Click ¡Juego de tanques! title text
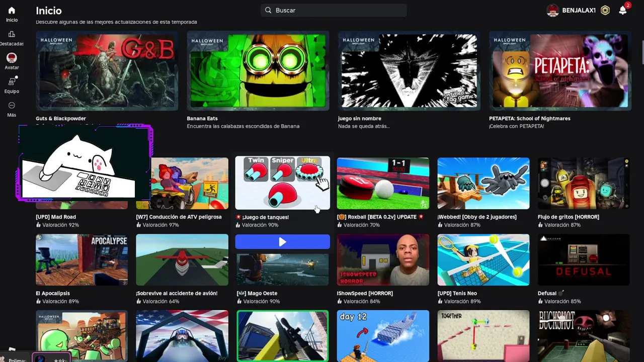644x362 pixels. click(265, 217)
